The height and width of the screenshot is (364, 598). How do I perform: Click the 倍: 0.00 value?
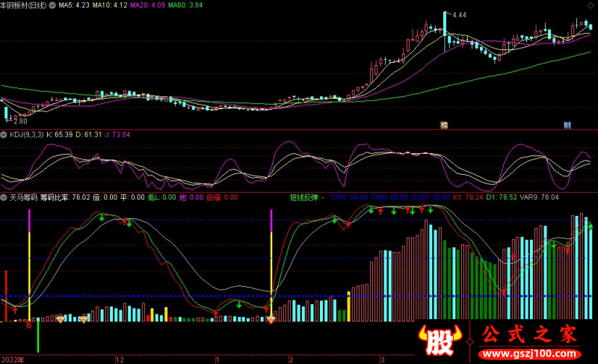105,197
